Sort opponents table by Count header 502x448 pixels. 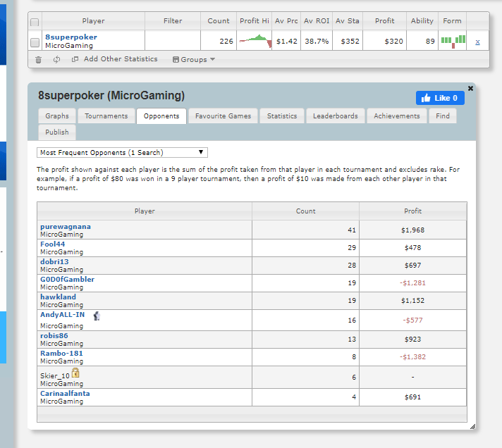pyautogui.click(x=305, y=211)
